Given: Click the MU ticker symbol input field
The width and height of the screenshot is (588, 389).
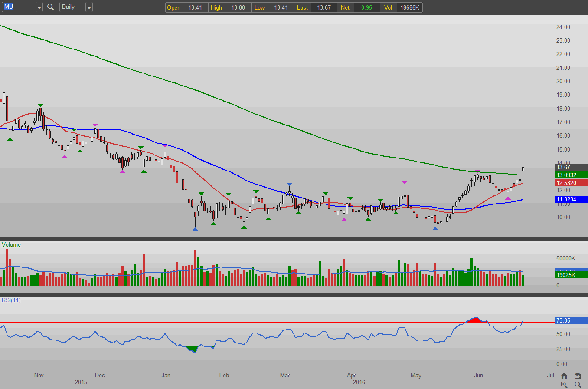Looking at the screenshot, I should [18, 7].
